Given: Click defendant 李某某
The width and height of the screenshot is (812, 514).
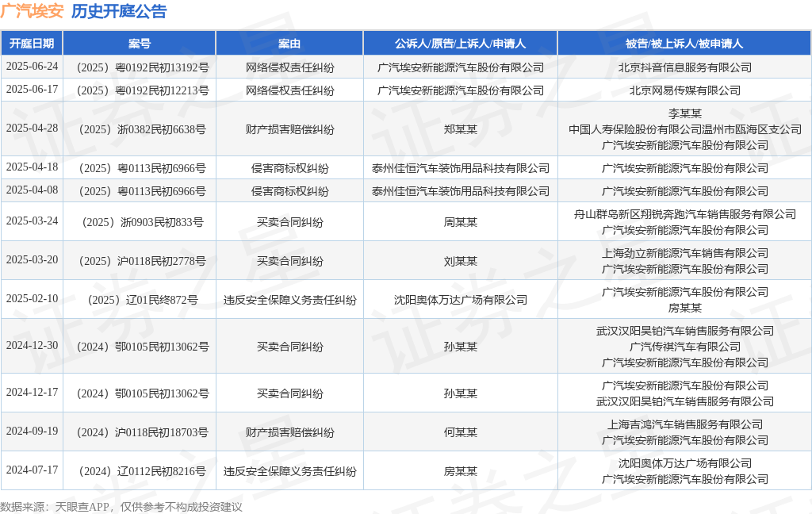Looking at the screenshot, I should pyautogui.click(x=684, y=113).
